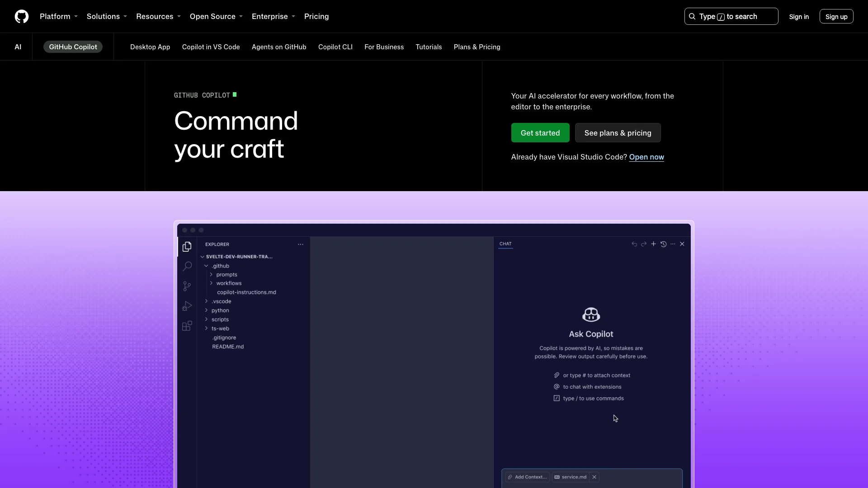Expand the prompts folder

tap(211, 275)
